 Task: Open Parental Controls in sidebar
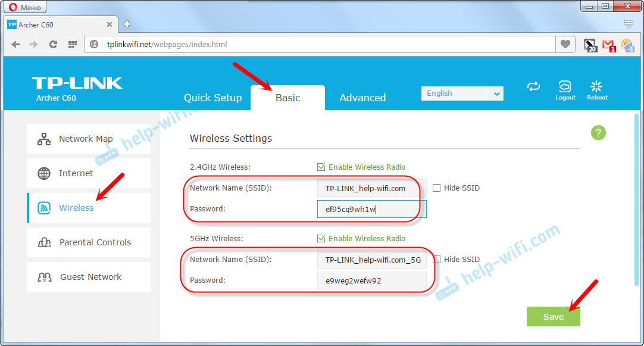coord(95,242)
